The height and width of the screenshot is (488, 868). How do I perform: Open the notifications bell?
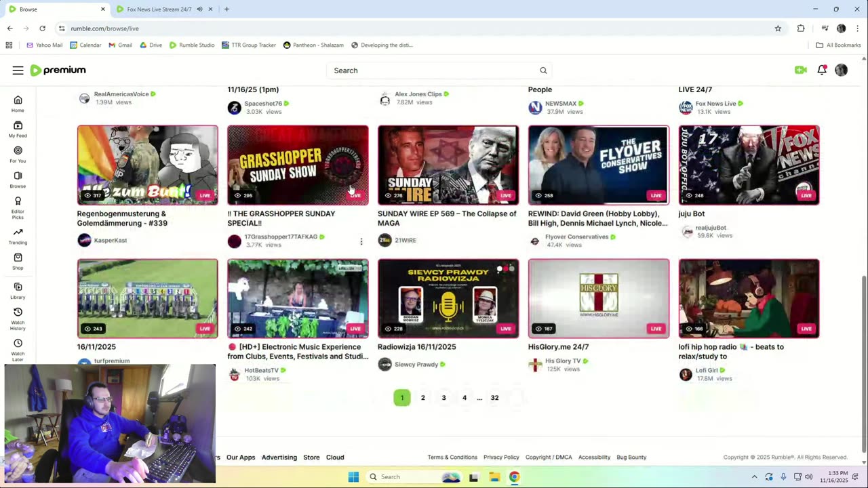coord(822,70)
